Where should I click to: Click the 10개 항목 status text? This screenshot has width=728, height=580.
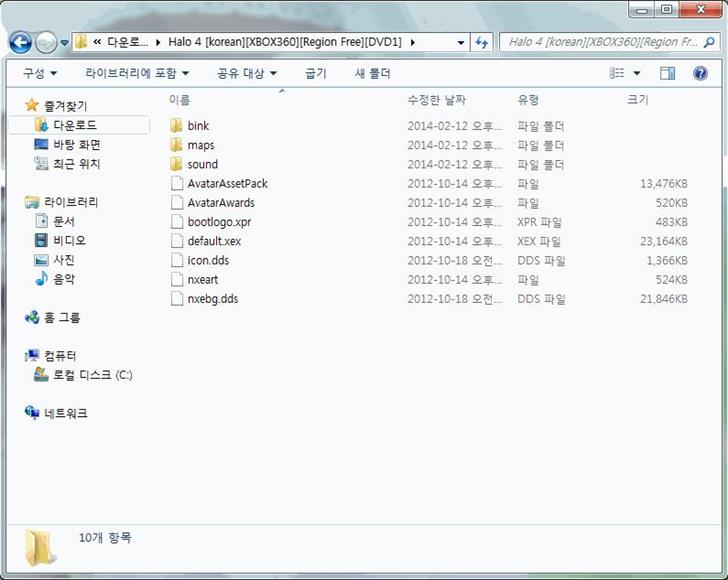[105, 537]
